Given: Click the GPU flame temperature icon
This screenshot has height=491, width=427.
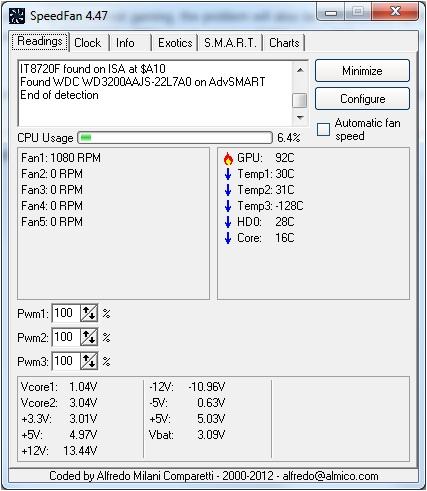Looking at the screenshot, I should (228, 159).
